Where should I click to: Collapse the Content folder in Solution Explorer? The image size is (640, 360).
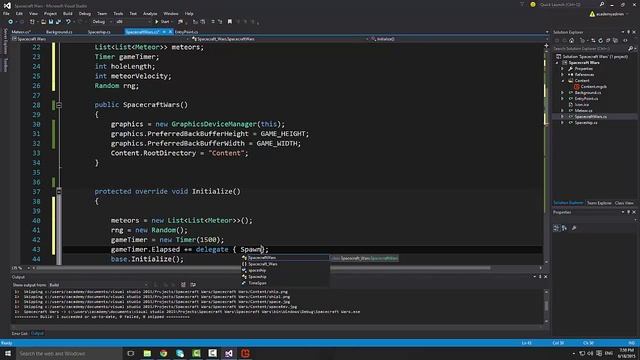(562, 81)
